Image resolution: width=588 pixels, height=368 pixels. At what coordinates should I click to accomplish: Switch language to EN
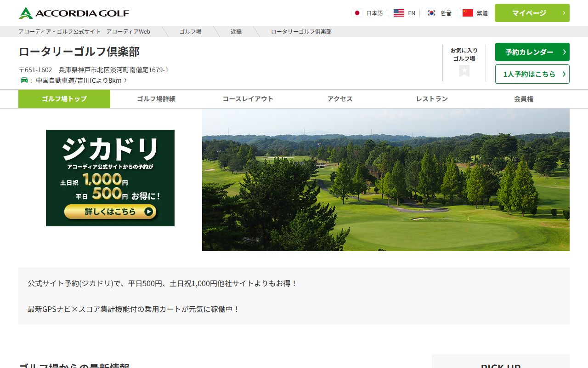(x=412, y=13)
